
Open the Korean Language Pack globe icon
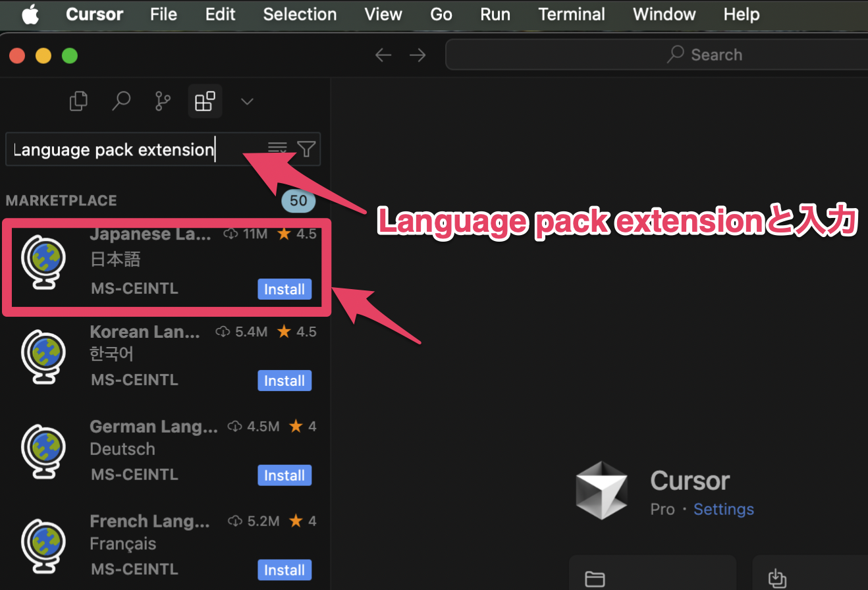click(43, 357)
